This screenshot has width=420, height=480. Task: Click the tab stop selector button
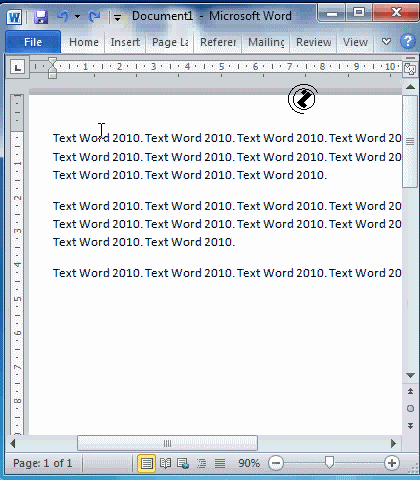click(x=17, y=67)
